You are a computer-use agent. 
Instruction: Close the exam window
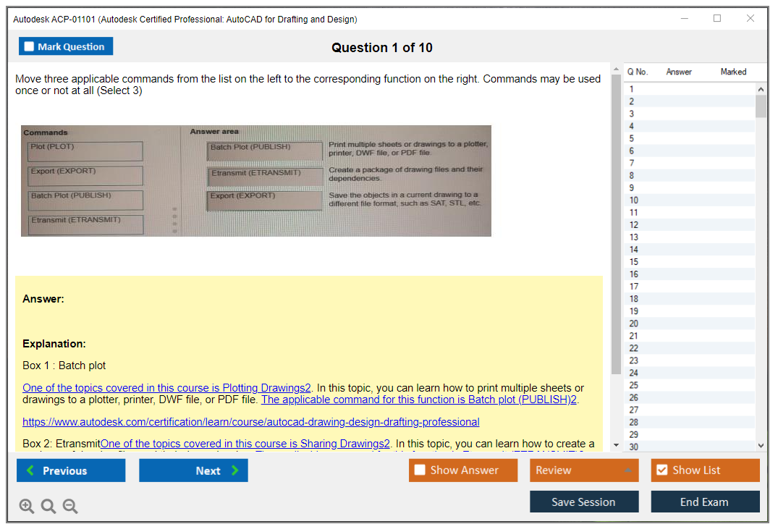(x=750, y=19)
